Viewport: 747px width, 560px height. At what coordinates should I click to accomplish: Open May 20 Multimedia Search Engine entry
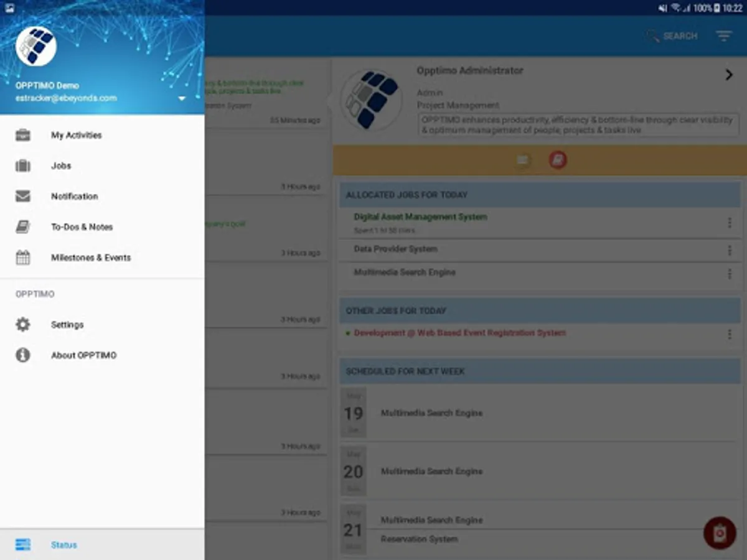click(x=431, y=472)
